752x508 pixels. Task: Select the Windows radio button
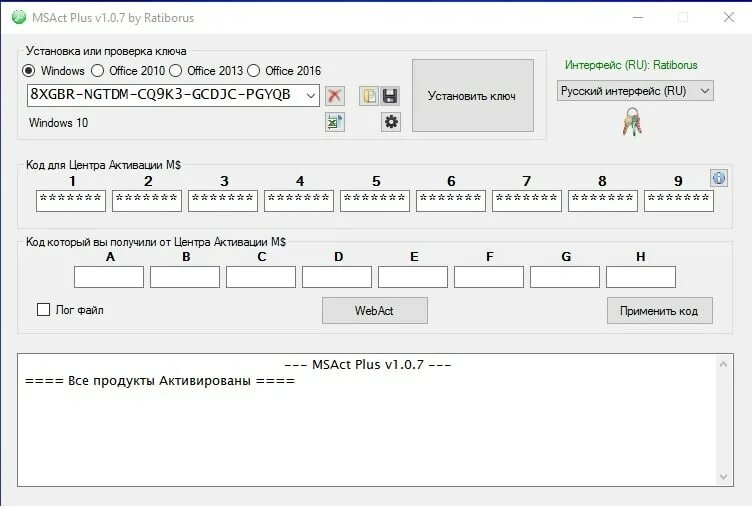coord(29,71)
